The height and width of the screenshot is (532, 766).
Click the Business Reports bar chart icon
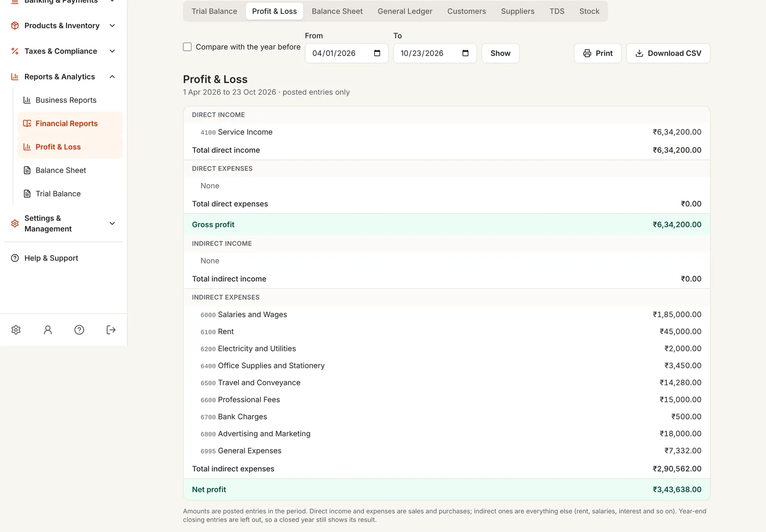tap(27, 100)
